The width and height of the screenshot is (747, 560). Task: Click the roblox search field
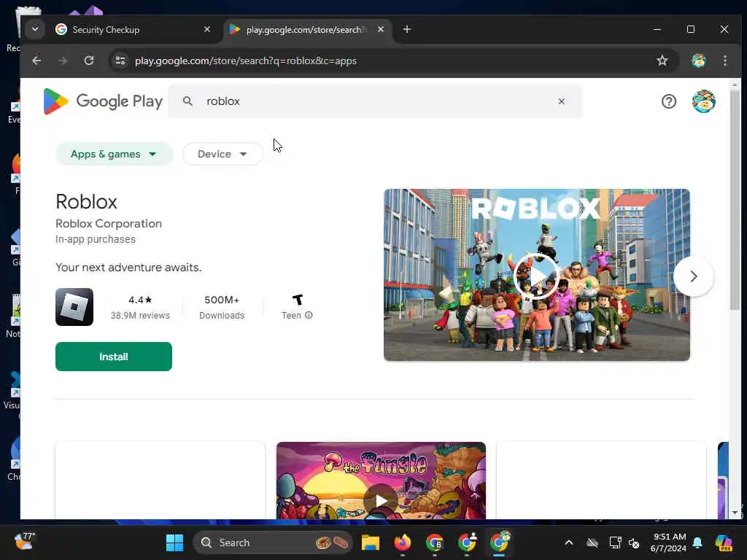[375, 101]
